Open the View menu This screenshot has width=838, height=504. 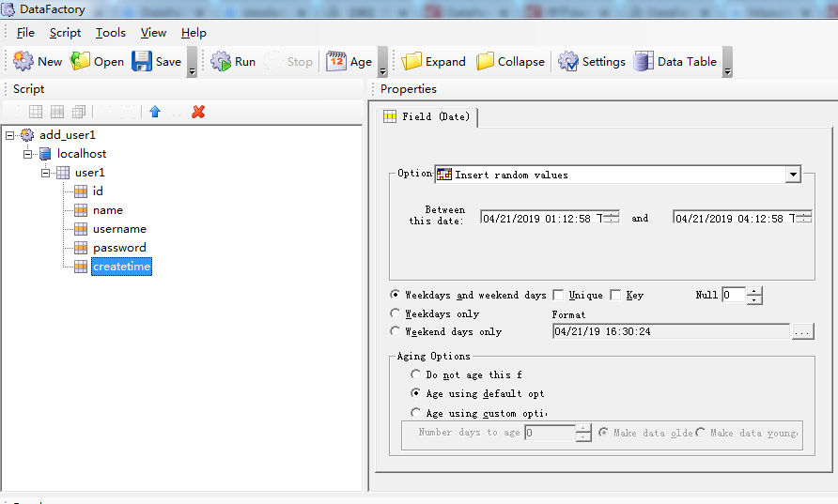pos(153,33)
